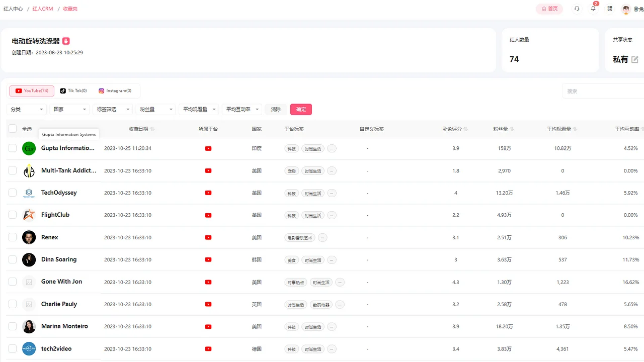
Task: Select the checkbox next to Dina Soaring
Action: coord(13,259)
